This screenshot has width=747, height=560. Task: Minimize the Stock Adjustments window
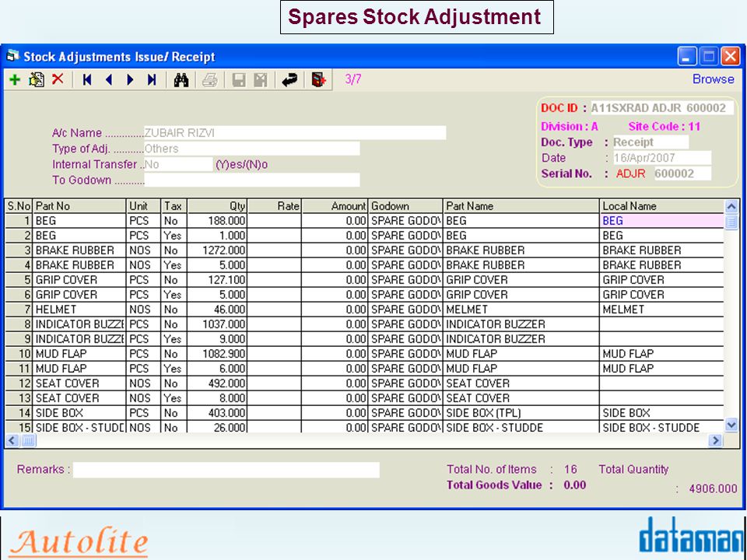pos(686,56)
